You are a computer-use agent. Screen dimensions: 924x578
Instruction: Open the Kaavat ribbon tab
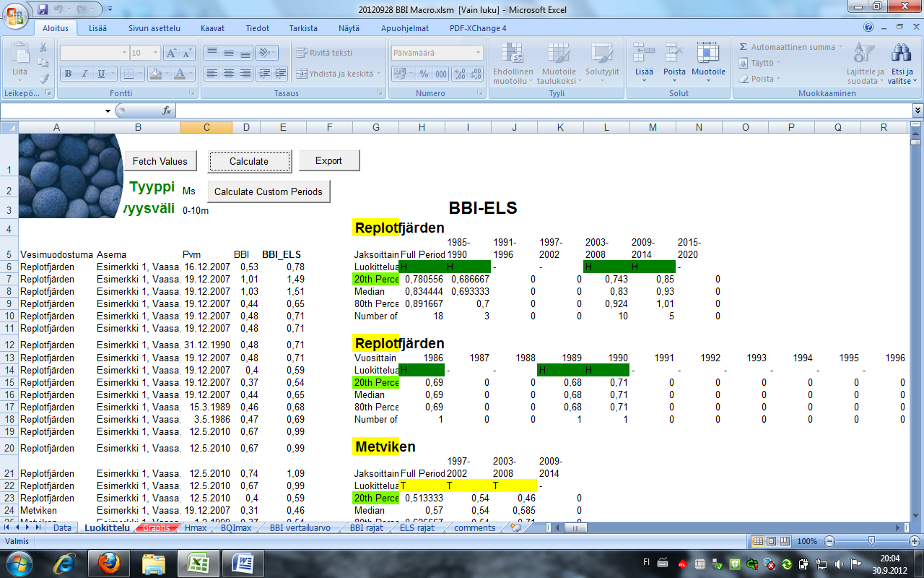212,28
